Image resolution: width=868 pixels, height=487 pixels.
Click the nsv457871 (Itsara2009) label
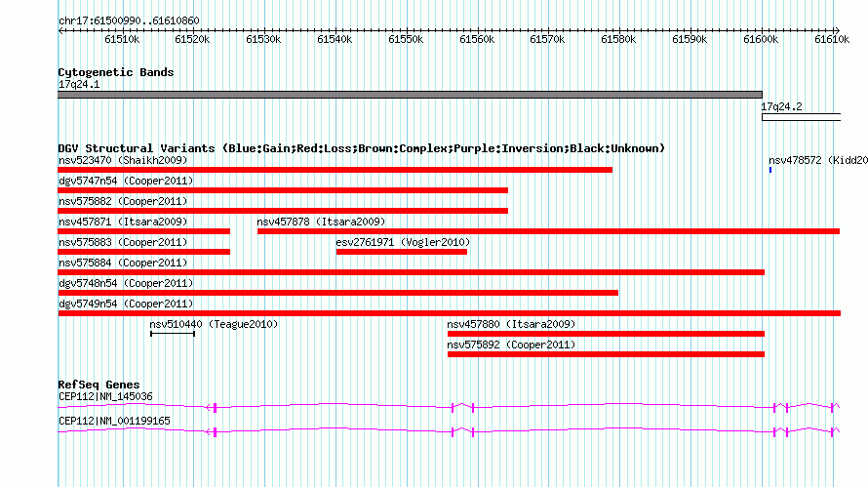[123, 222]
